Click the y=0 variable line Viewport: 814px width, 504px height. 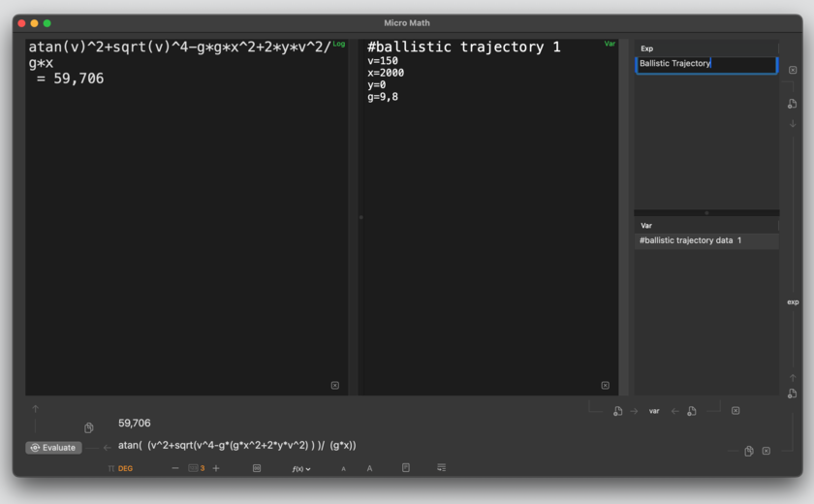pos(376,84)
